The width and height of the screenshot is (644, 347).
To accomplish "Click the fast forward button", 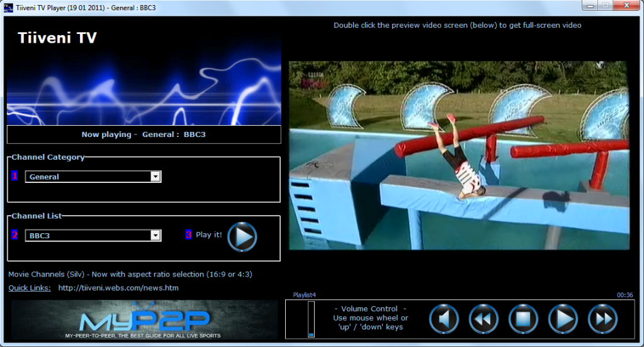I will [x=602, y=319].
